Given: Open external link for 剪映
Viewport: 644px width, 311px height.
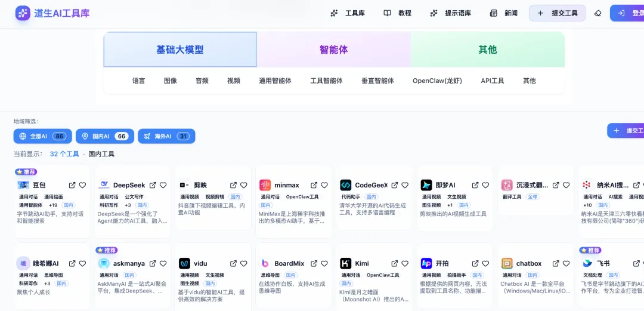Looking at the screenshot, I should [x=233, y=185].
